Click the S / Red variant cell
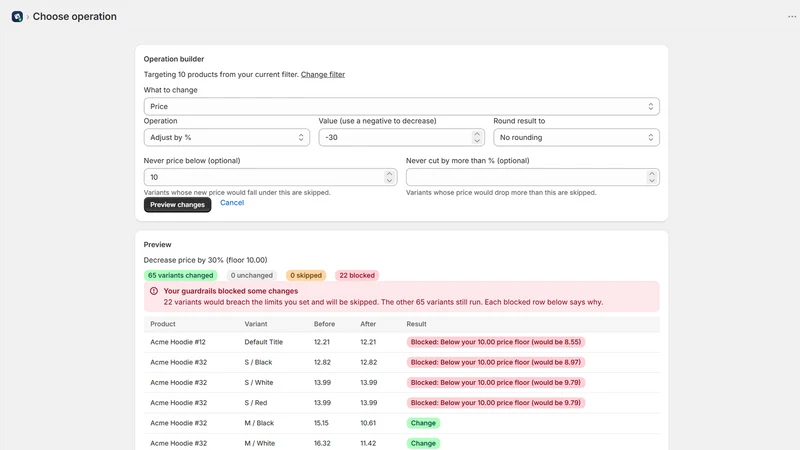 (256, 403)
